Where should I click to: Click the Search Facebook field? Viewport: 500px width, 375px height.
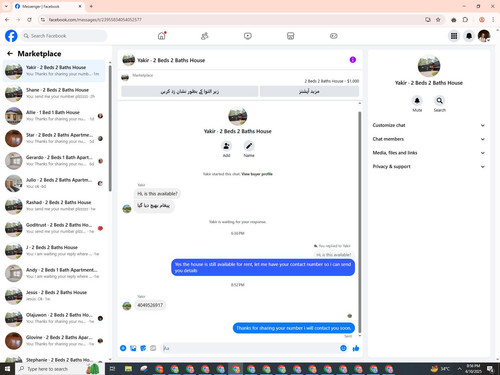[x=64, y=36]
